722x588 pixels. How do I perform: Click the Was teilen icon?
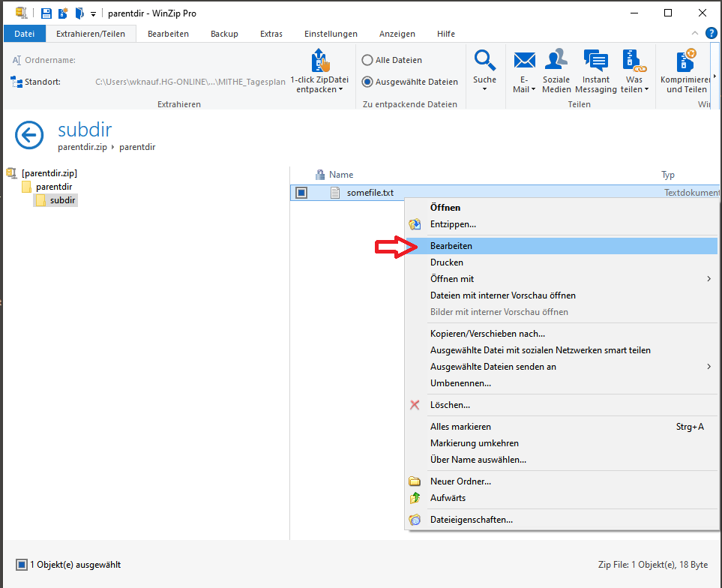[634, 61]
